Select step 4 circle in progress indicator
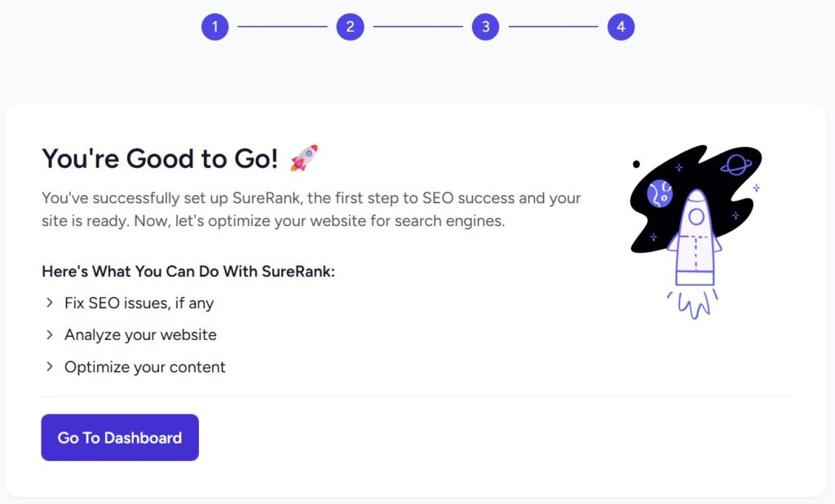 coord(621,26)
